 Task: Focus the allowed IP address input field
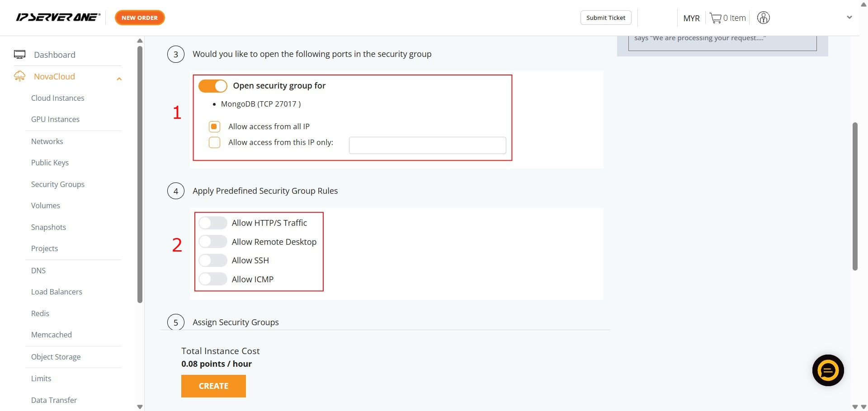click(x=427, y=145)
